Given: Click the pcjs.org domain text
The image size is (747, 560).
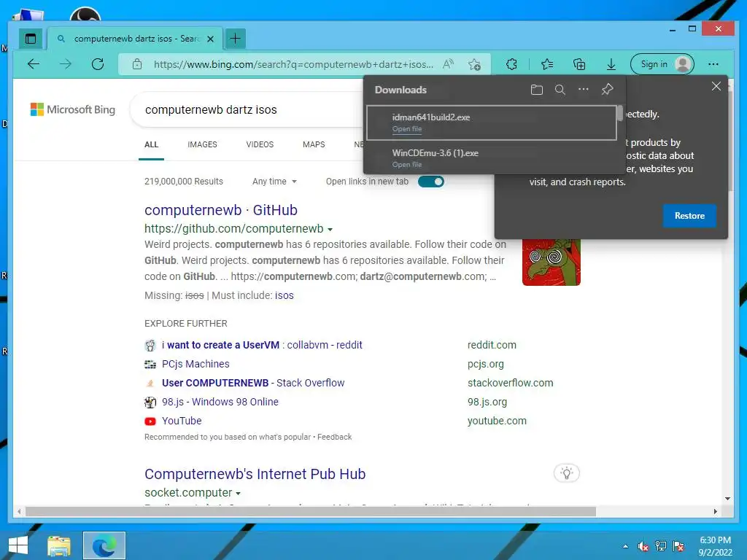Looking at the screenshot, I should coord(485,364).
